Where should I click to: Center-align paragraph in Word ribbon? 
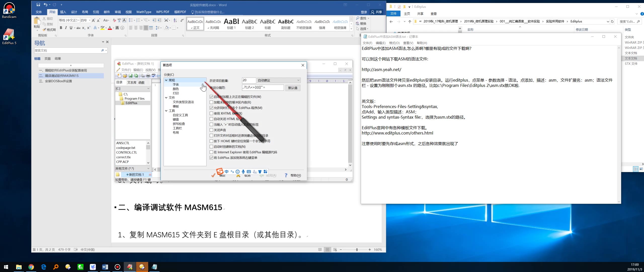point(136,28)
